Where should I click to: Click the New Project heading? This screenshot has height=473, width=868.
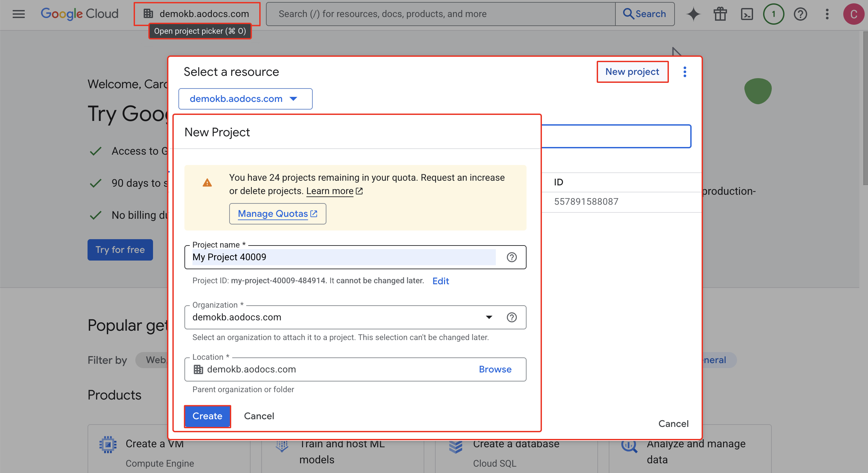(x=217, y=132)
